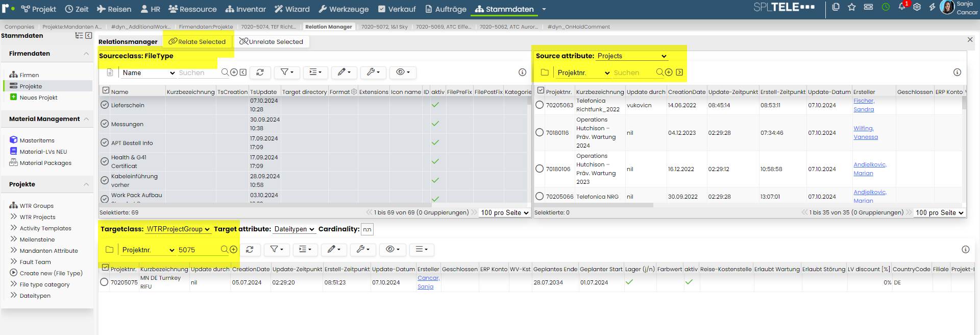The width and height of the screenshot is (980, 335).
Task: Click Sanja Cancar user avatar
Action: pos(947,7)
